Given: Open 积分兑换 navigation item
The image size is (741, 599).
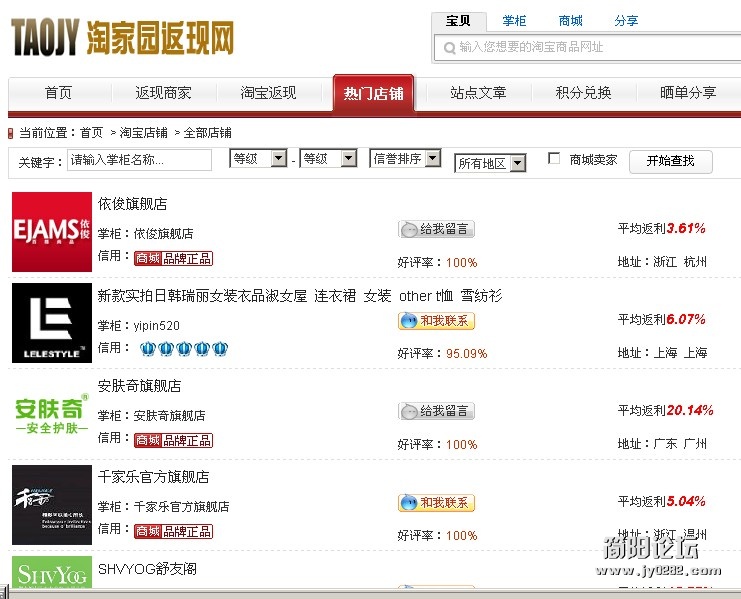Looking at the screenshot, I should tap(584, 93).
